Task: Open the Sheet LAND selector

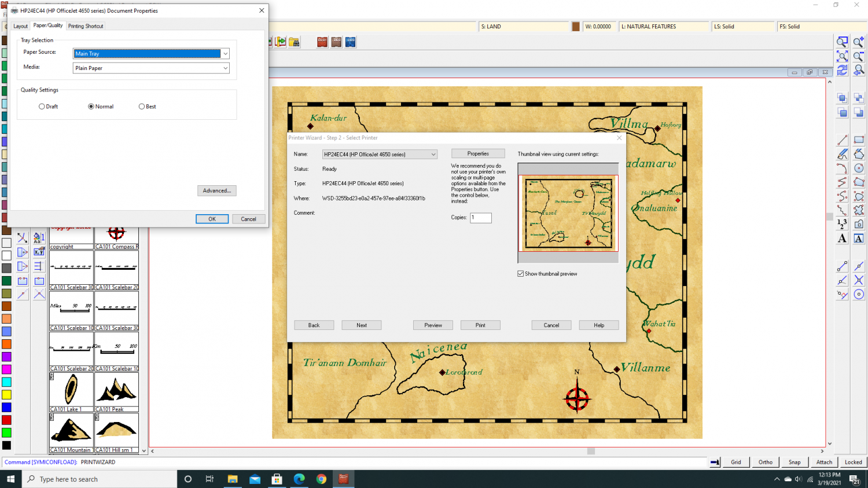Action: click(x=524, y=27)
